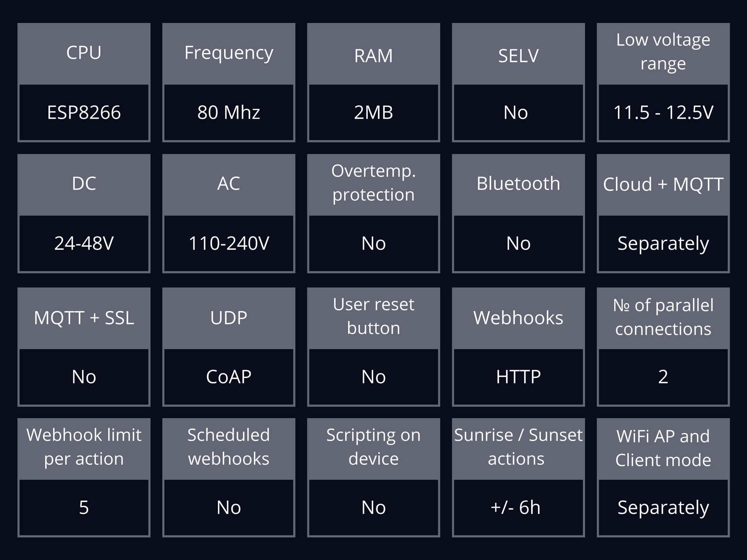Select the ESP8266 value cell

pyautogui.click(x=84, y=112)
